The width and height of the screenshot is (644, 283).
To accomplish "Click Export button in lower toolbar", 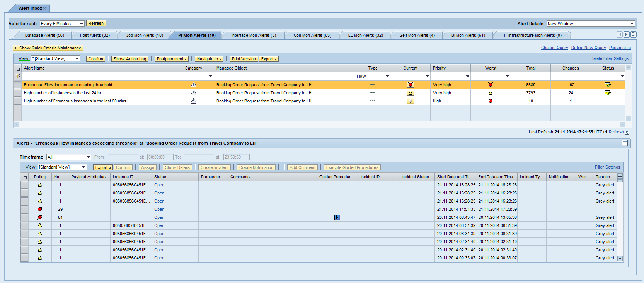I will tap(103, 167).
